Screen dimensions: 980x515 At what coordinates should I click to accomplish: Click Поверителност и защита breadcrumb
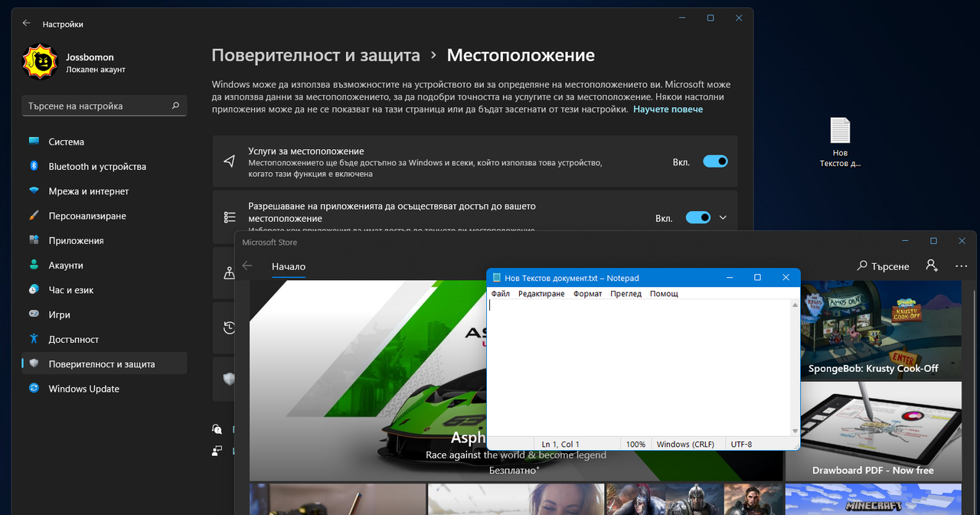tap(315, 55)
